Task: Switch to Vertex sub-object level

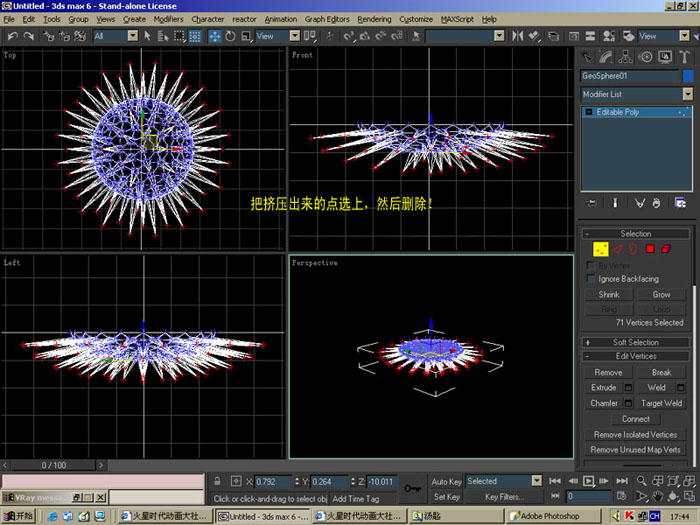Action: (x=600, y=249)
